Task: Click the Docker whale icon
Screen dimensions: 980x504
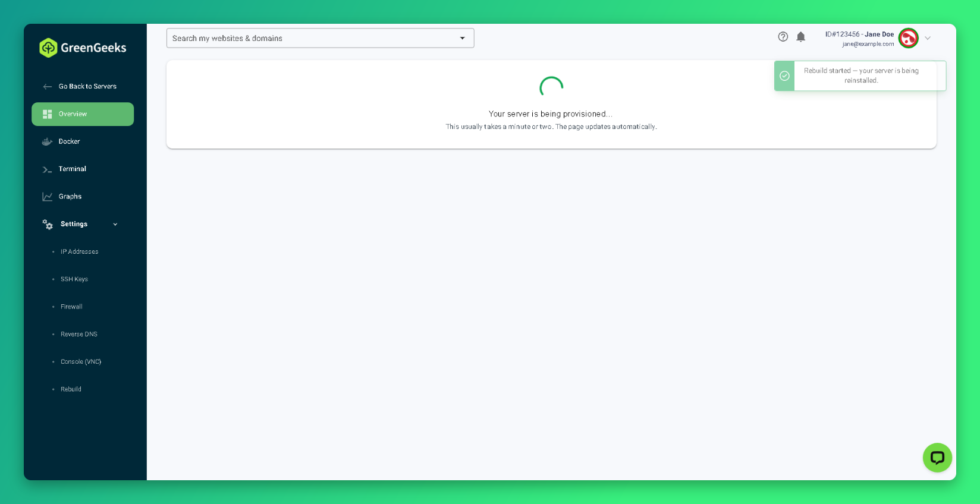Action: [x=48, y=141]
